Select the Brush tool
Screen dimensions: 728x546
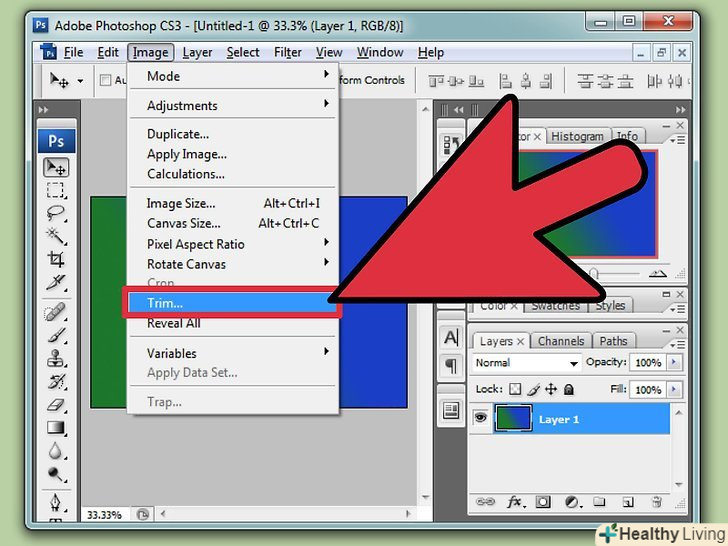[x=56, y=335]
